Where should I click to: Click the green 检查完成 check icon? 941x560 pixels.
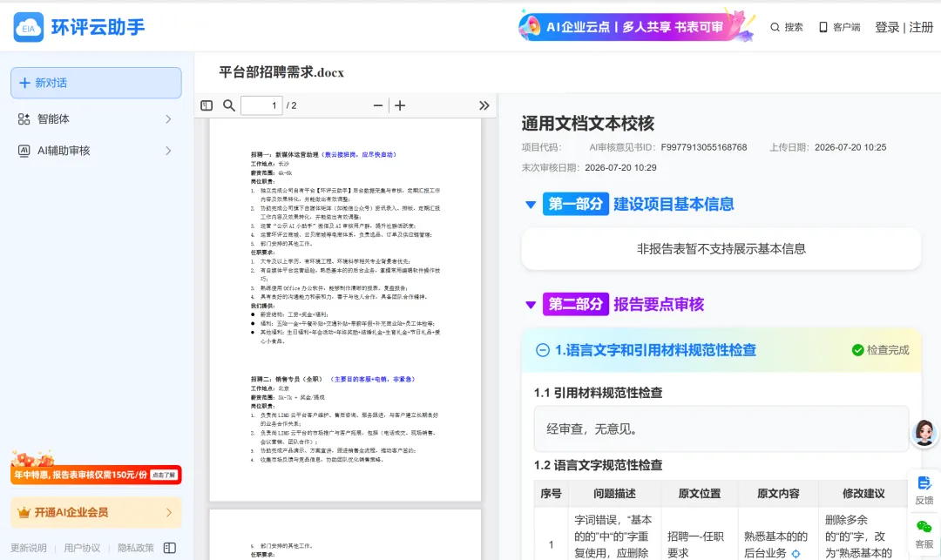coord(857,350)
